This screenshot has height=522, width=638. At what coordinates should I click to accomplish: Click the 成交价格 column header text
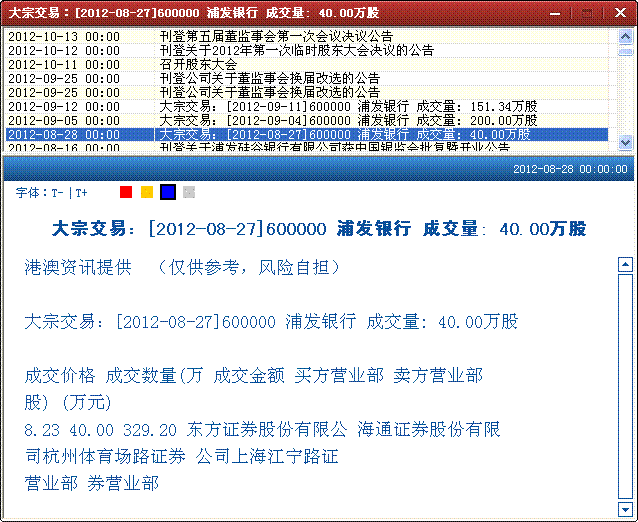pos(60,376)
